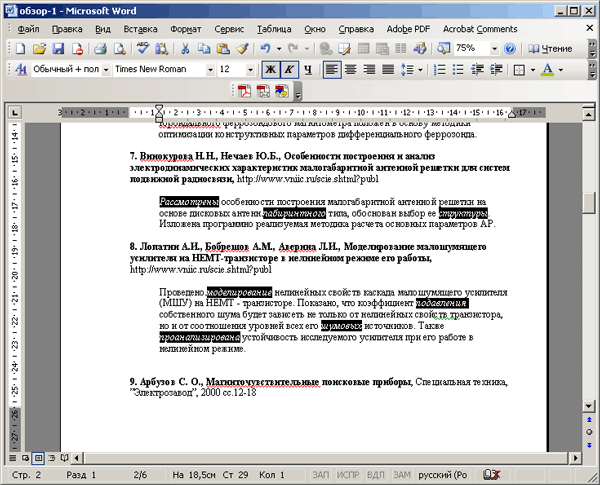Switch to print layout view button
This screenshot has width=600, height=485.
pyautogui.click(x=38, y=457)
